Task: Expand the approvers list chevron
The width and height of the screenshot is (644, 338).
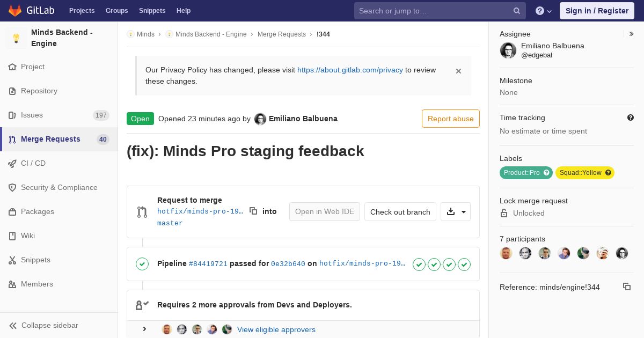Action: 144,329
